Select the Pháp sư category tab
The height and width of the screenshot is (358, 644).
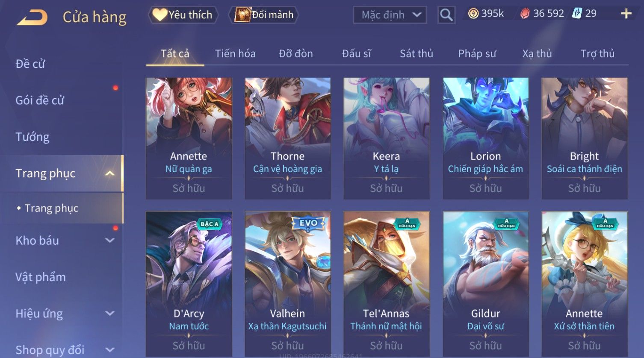[477, 53]
